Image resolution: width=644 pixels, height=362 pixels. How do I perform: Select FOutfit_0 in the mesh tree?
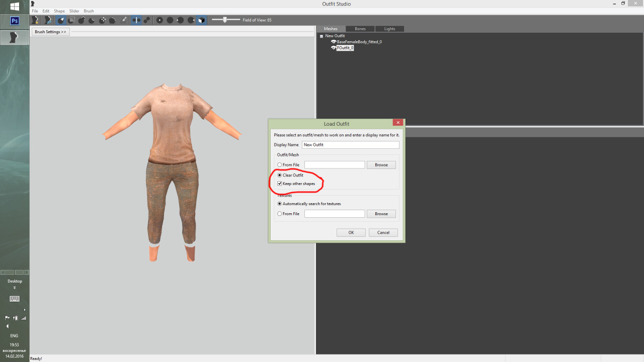345,48
